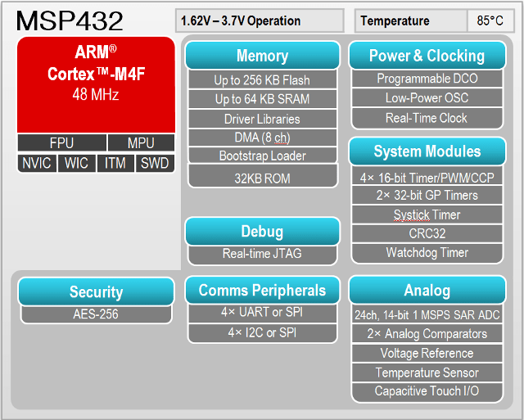Select the 4× UART or SPI row

click(262, 313)
